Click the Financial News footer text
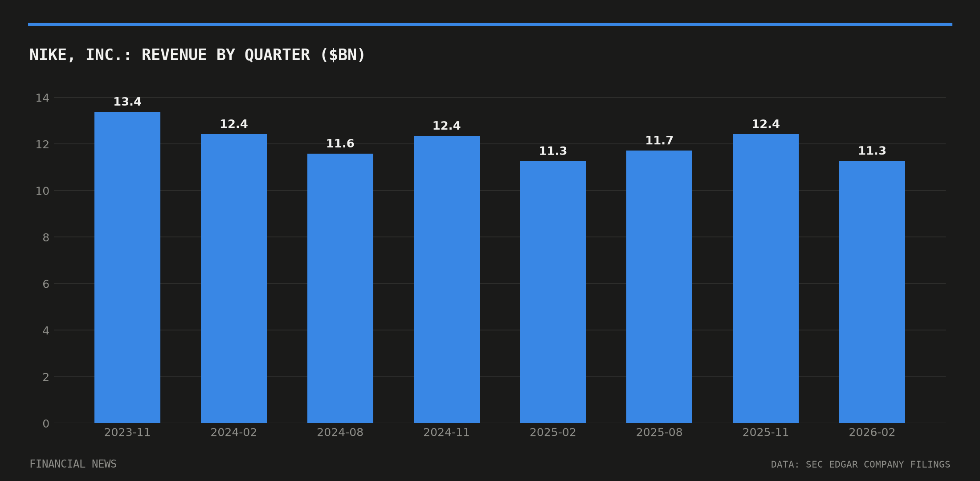980x481 pixels. (73, 464)
